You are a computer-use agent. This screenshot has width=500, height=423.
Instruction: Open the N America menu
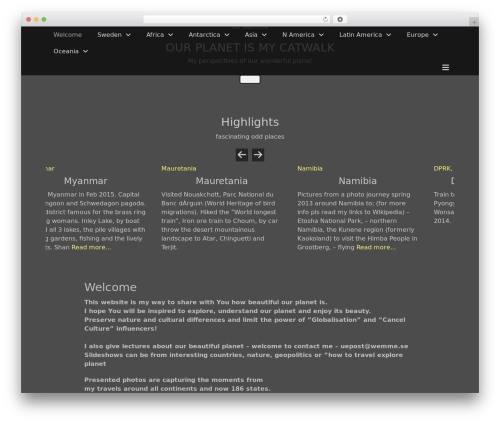point(303,35)
